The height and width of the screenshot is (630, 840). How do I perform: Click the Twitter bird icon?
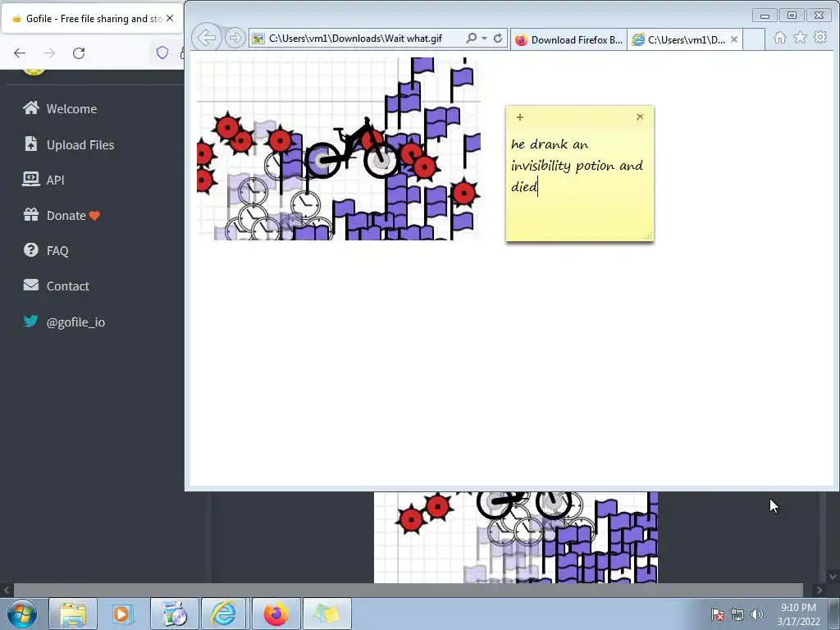click(x=31, y=321)
